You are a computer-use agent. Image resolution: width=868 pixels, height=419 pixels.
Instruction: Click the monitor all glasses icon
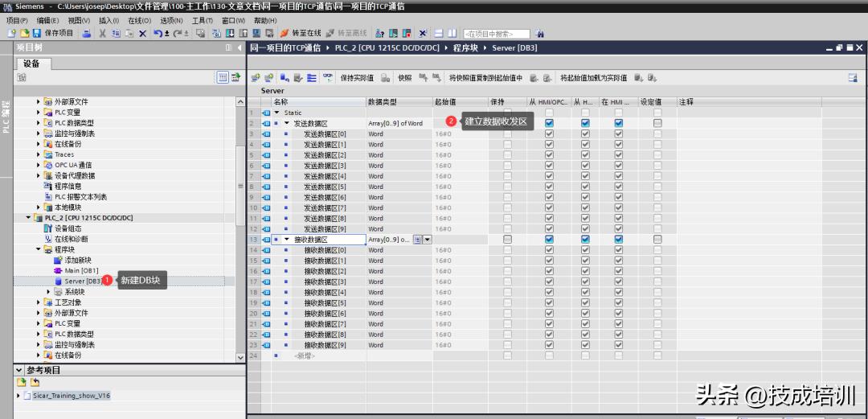(328, 77)
